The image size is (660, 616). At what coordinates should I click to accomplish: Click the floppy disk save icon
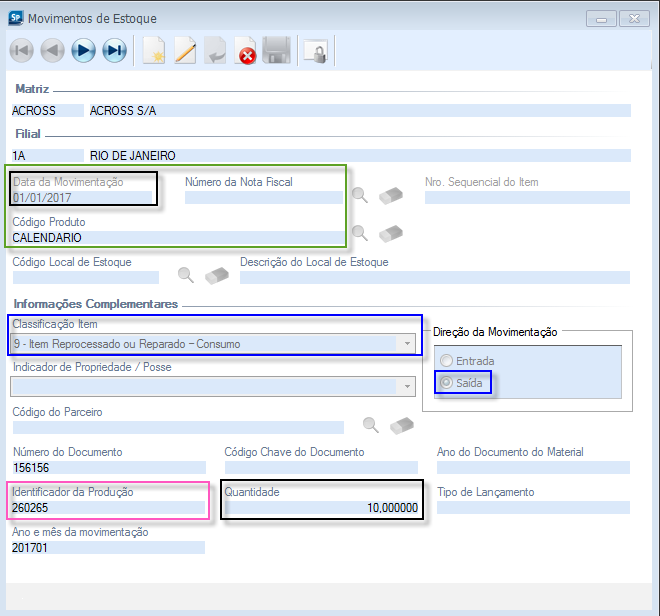pyautogui.click(x=277, y=51)
